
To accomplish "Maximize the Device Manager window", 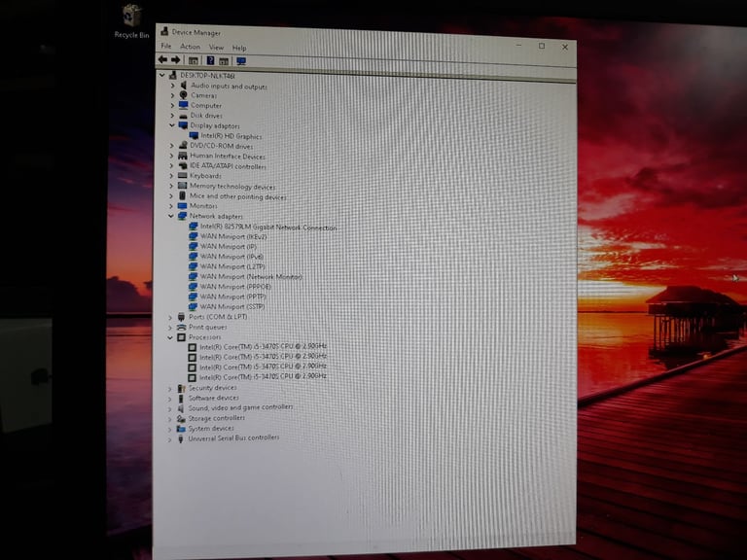I will (x=542, y=46).
